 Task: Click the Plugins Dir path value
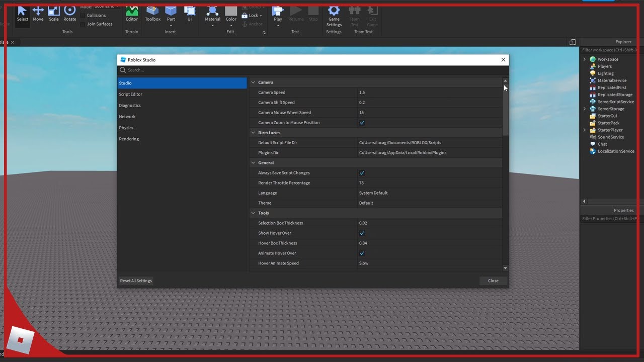403,153
